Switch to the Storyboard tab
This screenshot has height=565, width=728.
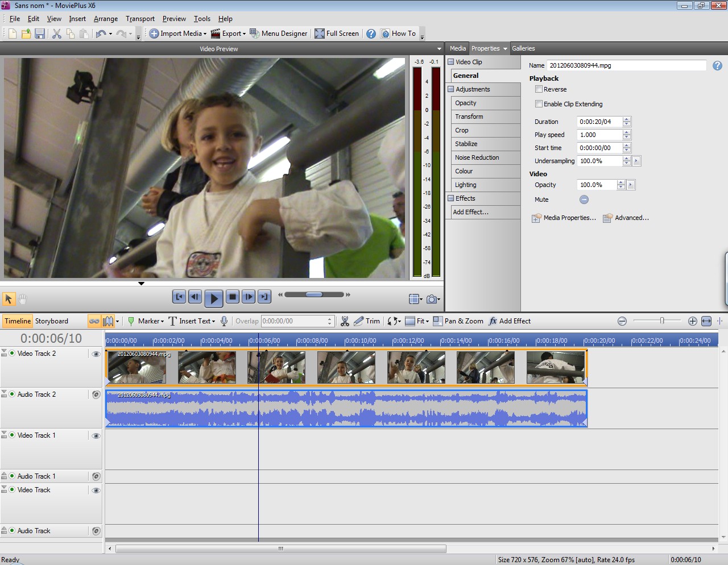tap(51, 321)
